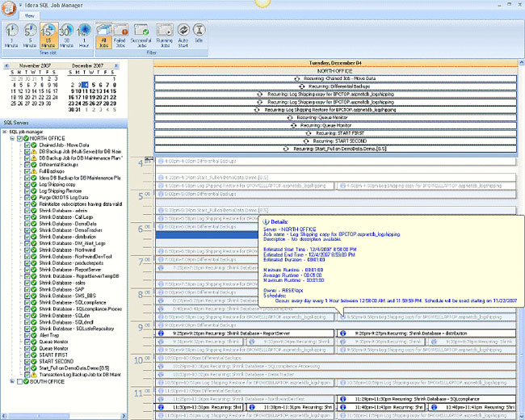Uncheck the Differential Backups checkbox

click(27, 165)
